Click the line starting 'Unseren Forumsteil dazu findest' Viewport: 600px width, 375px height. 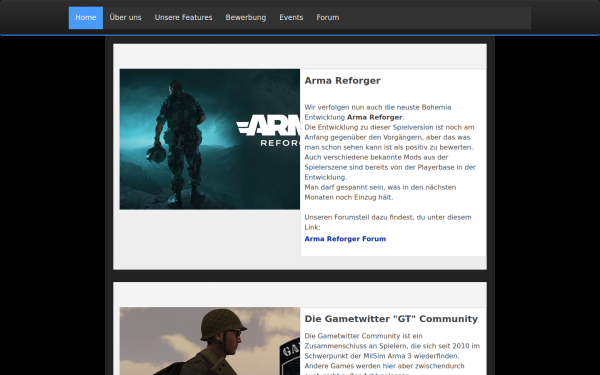click(388, 217)
